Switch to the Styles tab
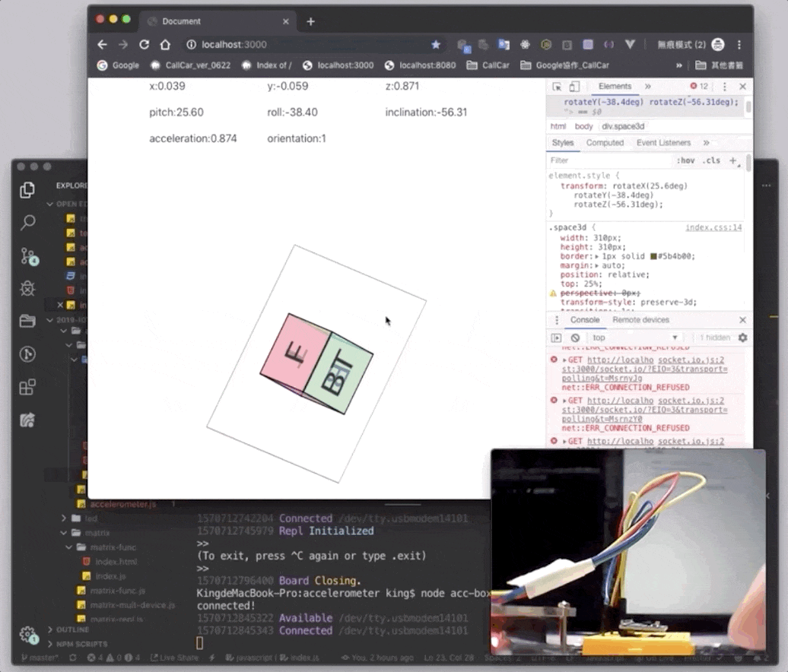 pos(563,143)
